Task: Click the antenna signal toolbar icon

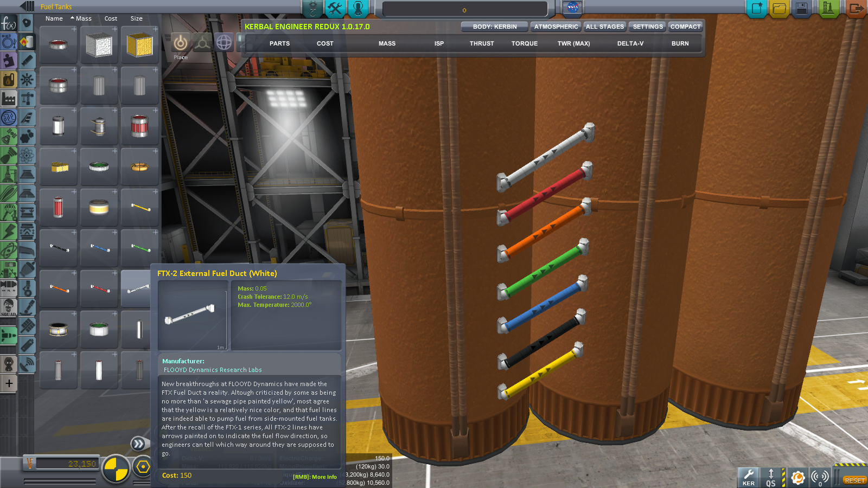Action: (x=820, y=478)
